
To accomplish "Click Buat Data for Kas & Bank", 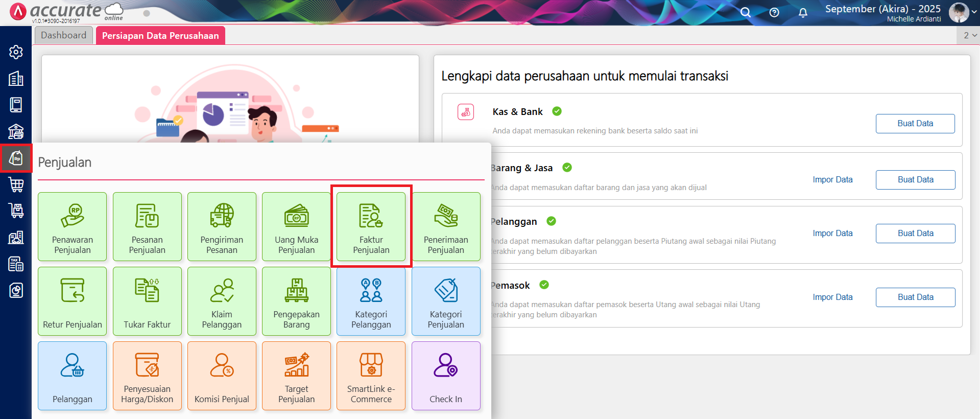I will 915,124.
